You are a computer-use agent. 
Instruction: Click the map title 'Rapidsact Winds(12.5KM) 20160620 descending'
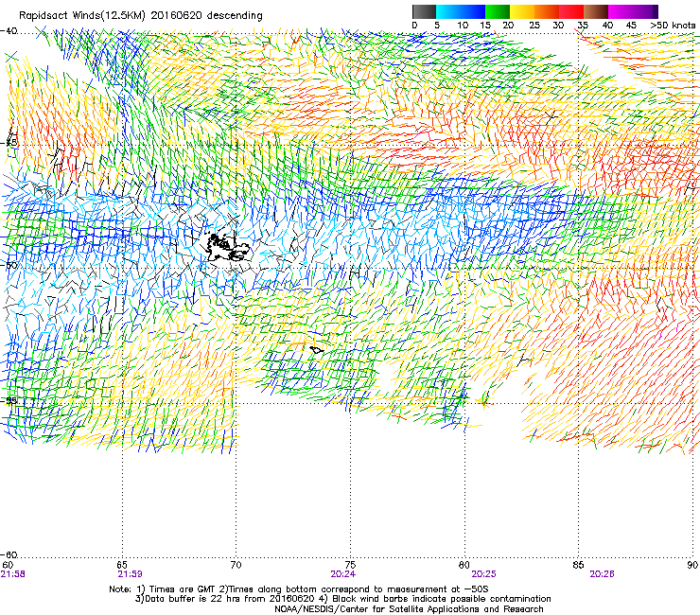coord(141,16)
